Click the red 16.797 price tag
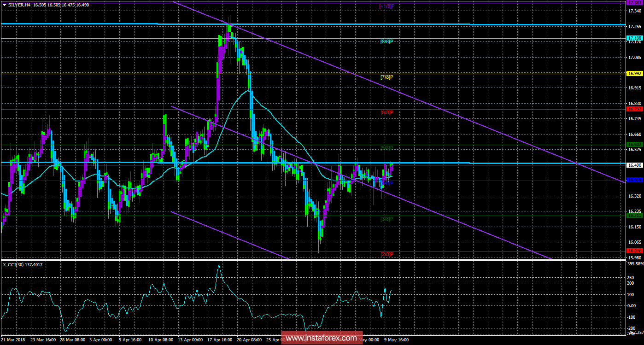Screen dimensions: 644x345 click(x=634, y=109)
